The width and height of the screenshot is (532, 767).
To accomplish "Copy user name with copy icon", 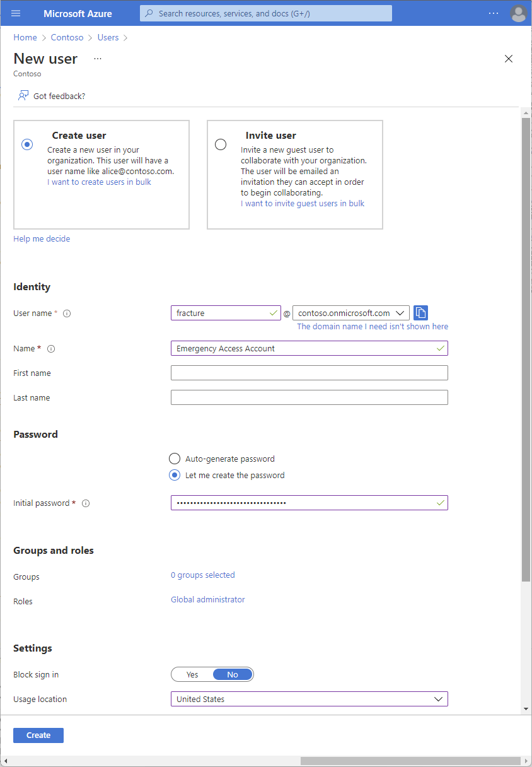I will coord(421,313).
